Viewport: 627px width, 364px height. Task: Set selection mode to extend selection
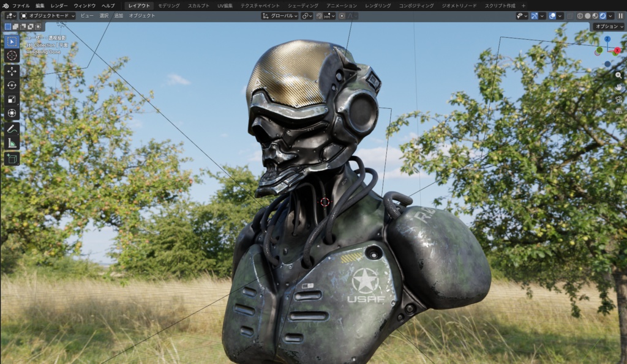click(x=15, y=26)
